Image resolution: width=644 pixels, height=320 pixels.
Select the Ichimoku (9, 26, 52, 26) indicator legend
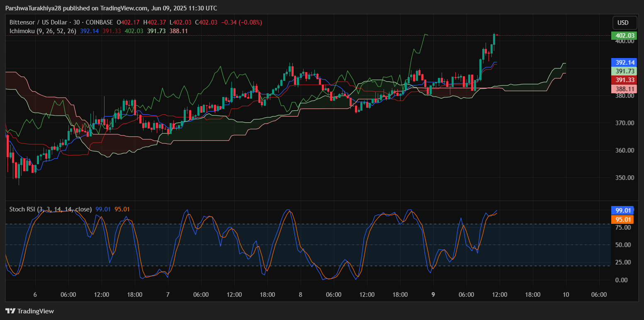coord(43,31)
